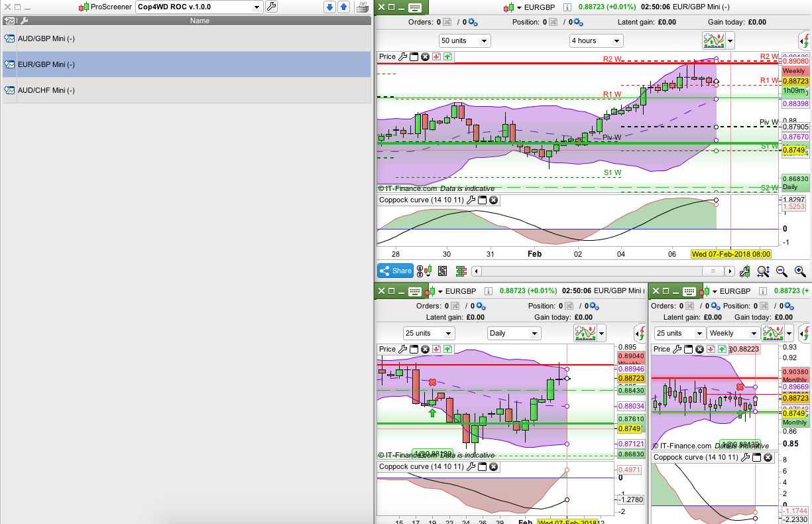The height and width of the screenshot is (524, 812).
Task: Click vertical zoom magnifier icon
Action: 763,271
